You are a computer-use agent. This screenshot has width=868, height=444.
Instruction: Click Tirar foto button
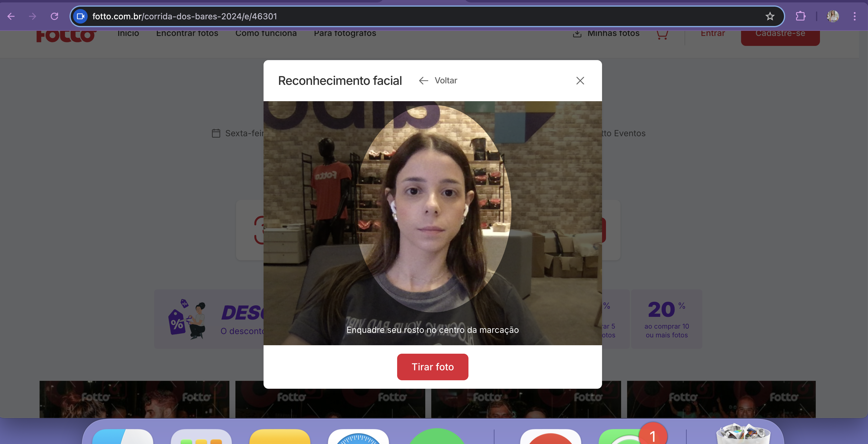tap(433, 367)
